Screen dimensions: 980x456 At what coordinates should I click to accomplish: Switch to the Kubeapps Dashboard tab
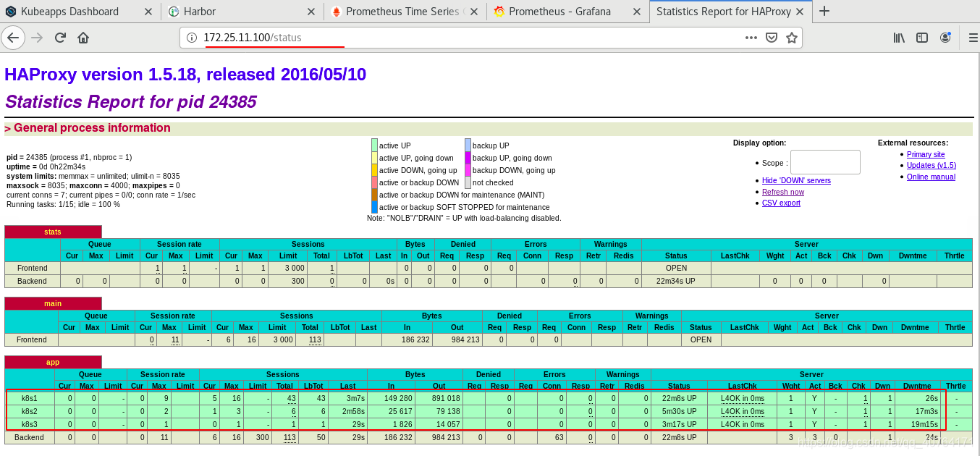point(80,12)
